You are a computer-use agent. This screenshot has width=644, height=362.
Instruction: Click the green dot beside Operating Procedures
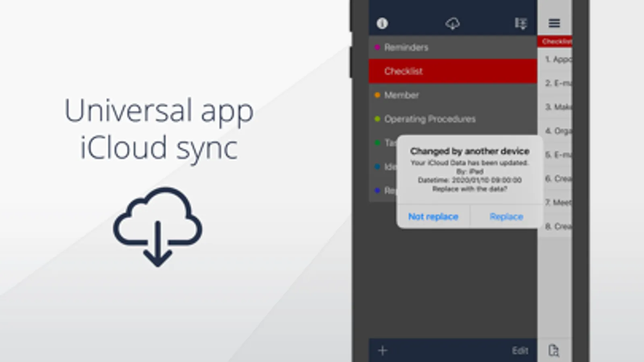click(x=377, y=119)
